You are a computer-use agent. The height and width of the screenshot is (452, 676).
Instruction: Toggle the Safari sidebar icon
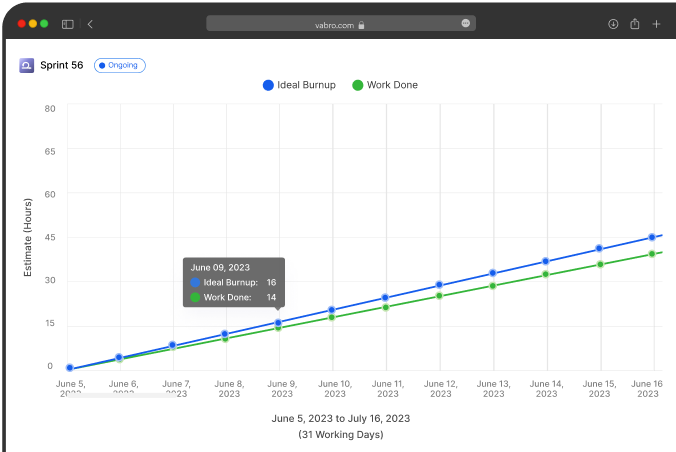(68, 23)
